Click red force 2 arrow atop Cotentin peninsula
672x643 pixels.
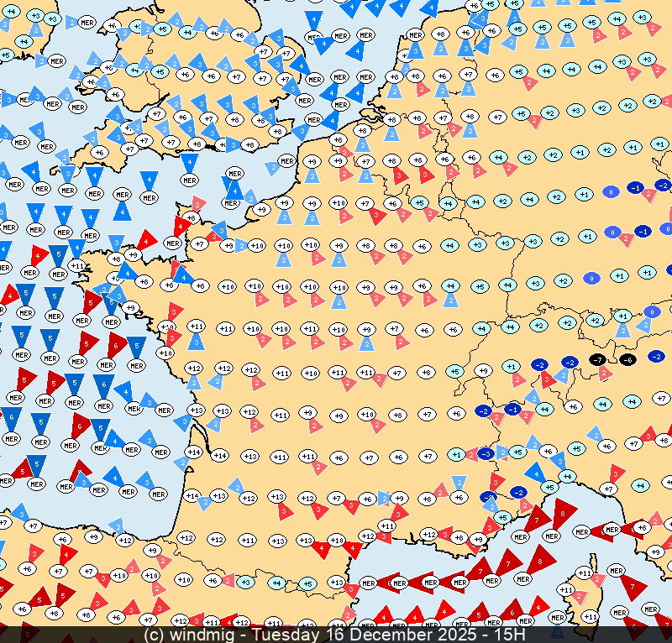(x=197, y=204)
